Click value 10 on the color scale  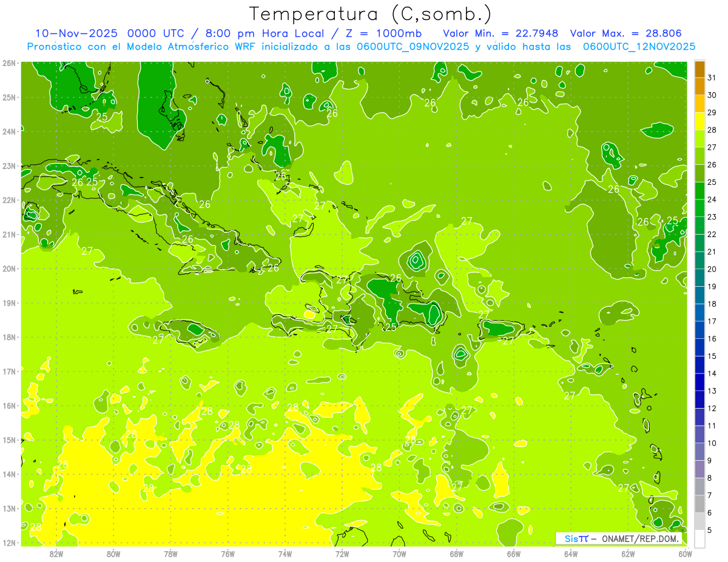[712, 443]
